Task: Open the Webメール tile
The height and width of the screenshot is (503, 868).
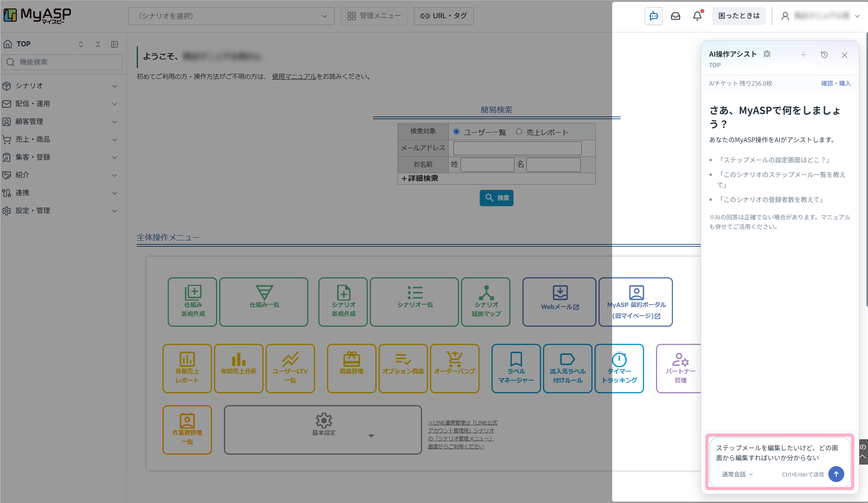Action: [559, 302]
